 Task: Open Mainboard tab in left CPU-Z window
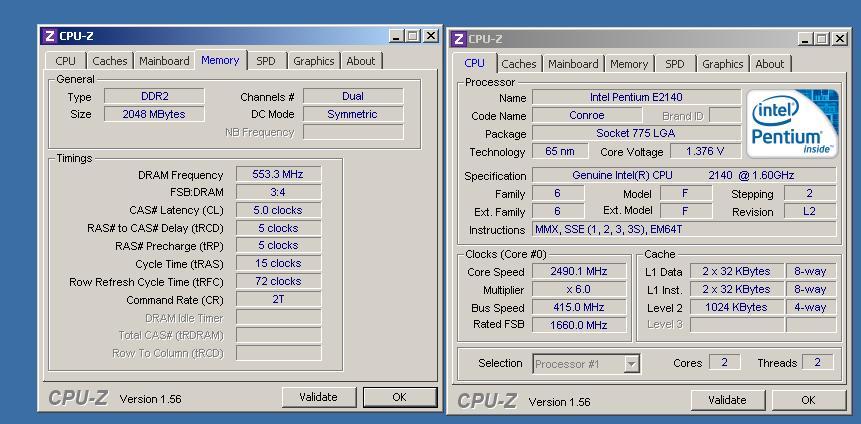click(164, 60)
